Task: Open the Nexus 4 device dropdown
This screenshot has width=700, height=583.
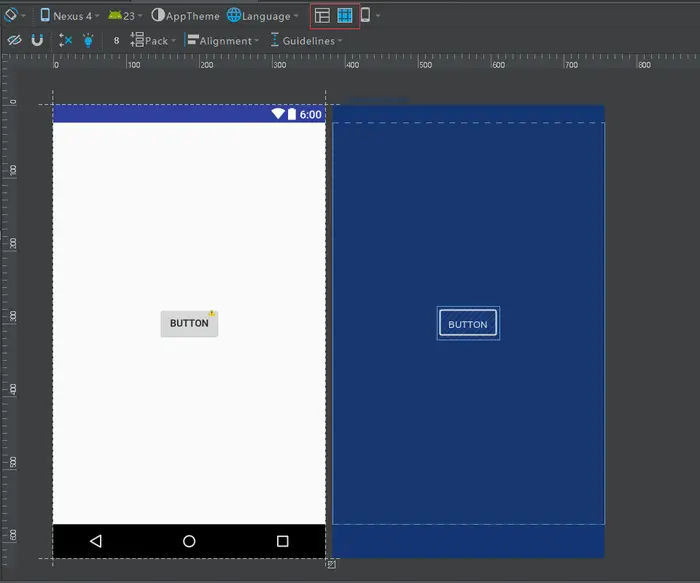Action: point(69,16)
